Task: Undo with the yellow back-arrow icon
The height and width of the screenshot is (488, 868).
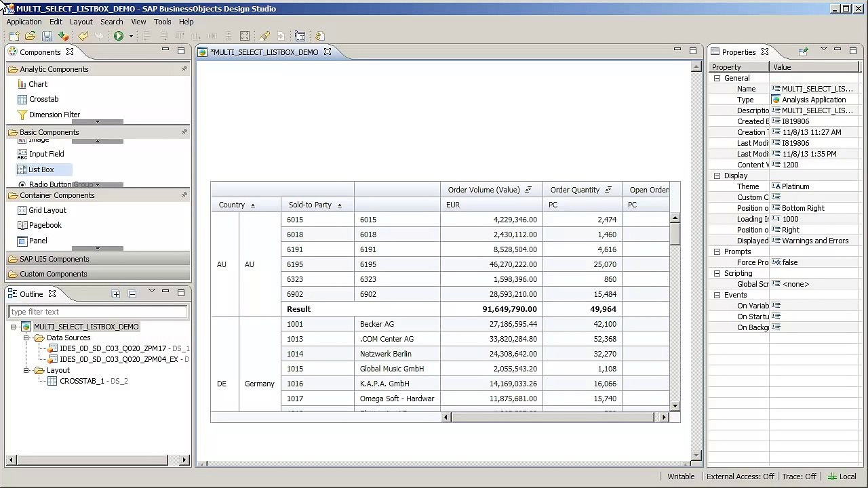Action: pyautogui.click(x=83, y=36)
